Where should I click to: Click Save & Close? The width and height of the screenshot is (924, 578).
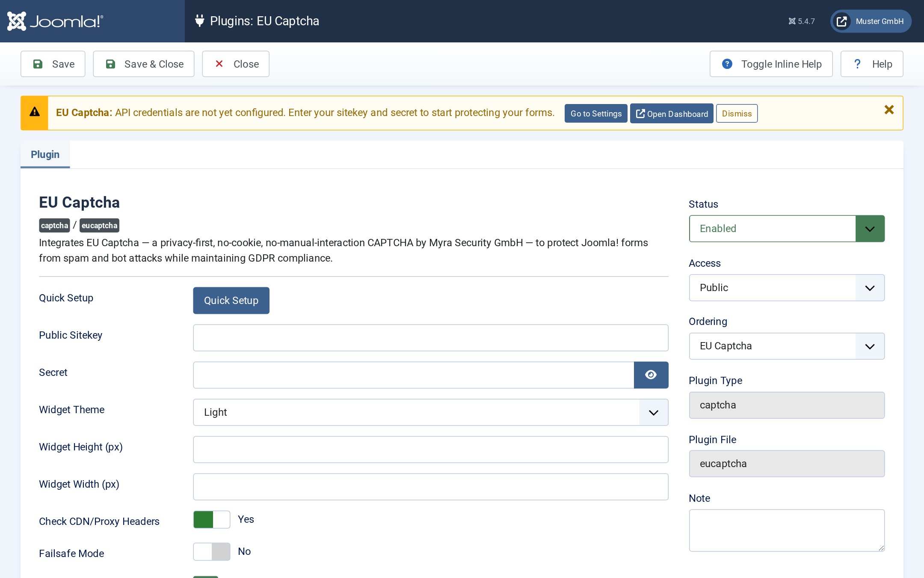(144, 64)
